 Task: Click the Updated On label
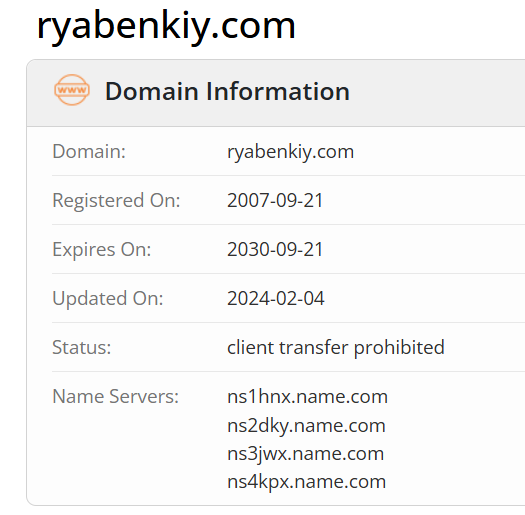coord(108,298)
